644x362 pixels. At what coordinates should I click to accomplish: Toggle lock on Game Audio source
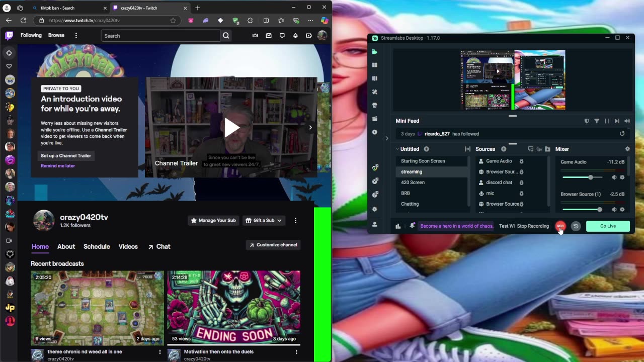coord(521,161)
